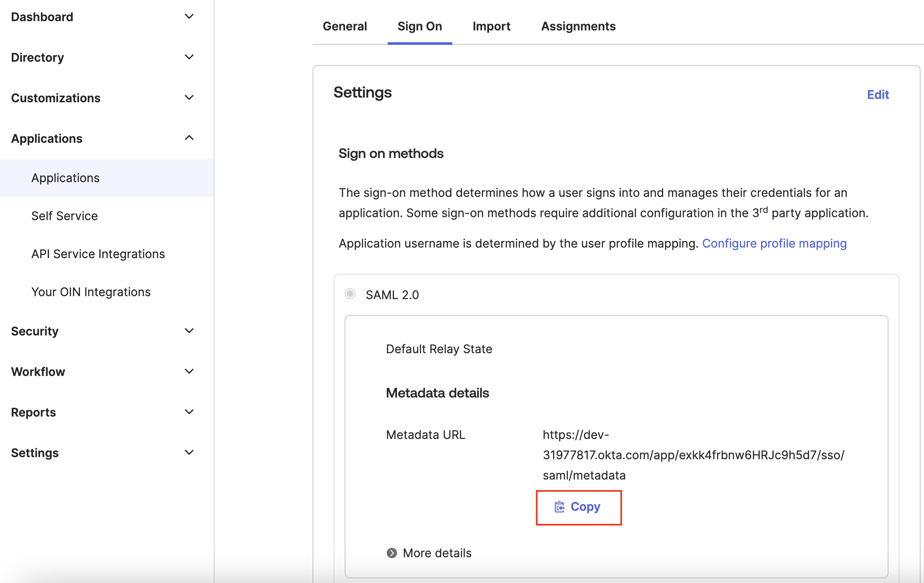Expand the Security sidebar section
The width and height of the screenshot is (924, 583).
pos(189,331)
